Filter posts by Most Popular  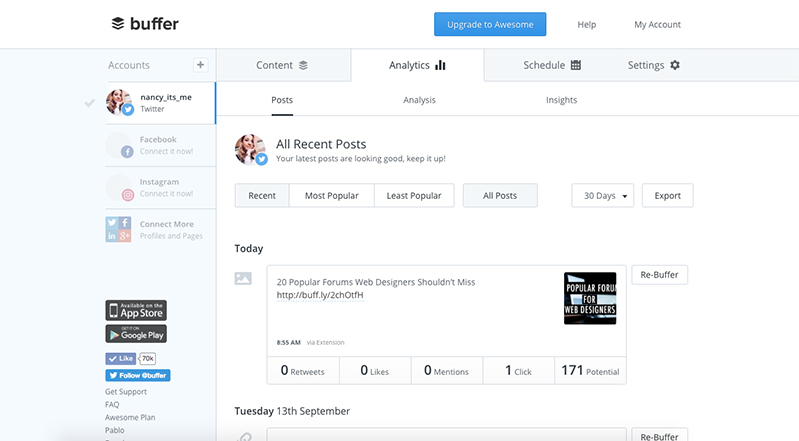[x=332, y=195]
